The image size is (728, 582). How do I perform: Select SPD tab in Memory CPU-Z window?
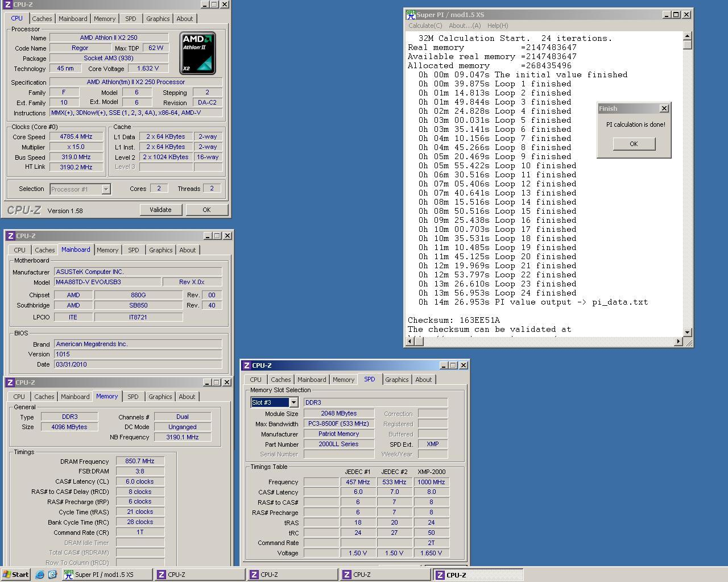[x=133, y=397]
